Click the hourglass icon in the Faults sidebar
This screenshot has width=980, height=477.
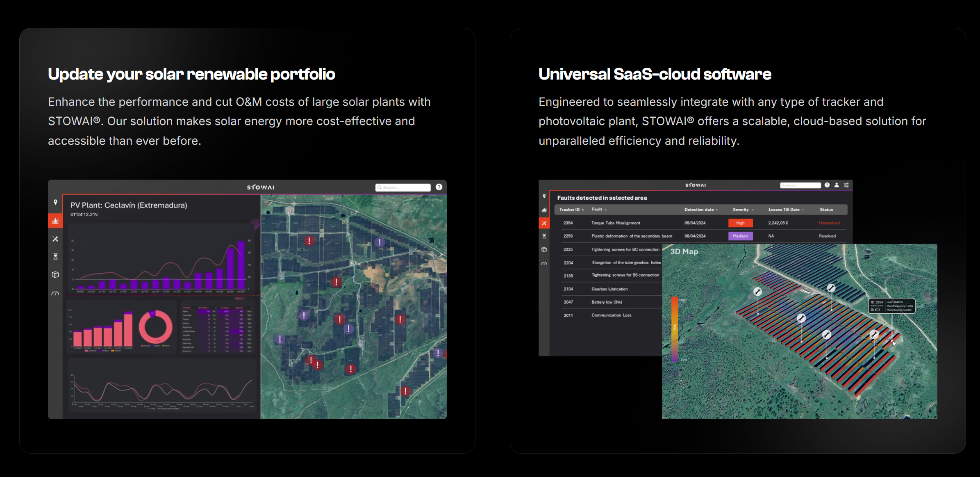pos(544,236)
